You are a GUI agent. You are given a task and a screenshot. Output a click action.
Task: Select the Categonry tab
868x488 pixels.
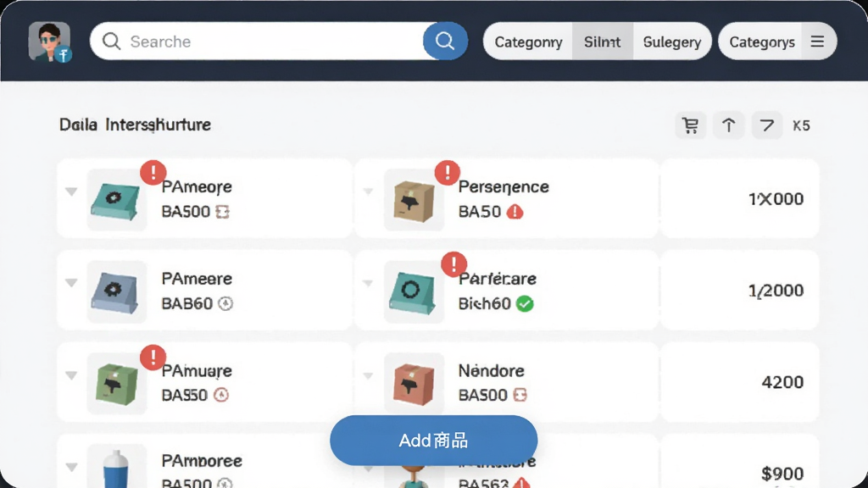(x=528, y=42)
